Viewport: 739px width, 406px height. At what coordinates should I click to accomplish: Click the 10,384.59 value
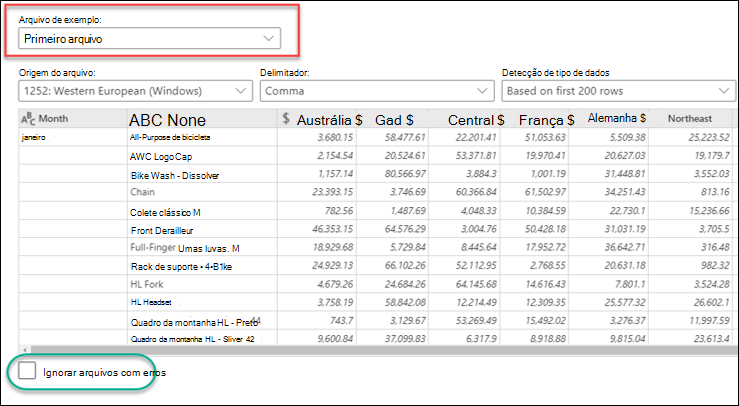click(x=545, y=210)
